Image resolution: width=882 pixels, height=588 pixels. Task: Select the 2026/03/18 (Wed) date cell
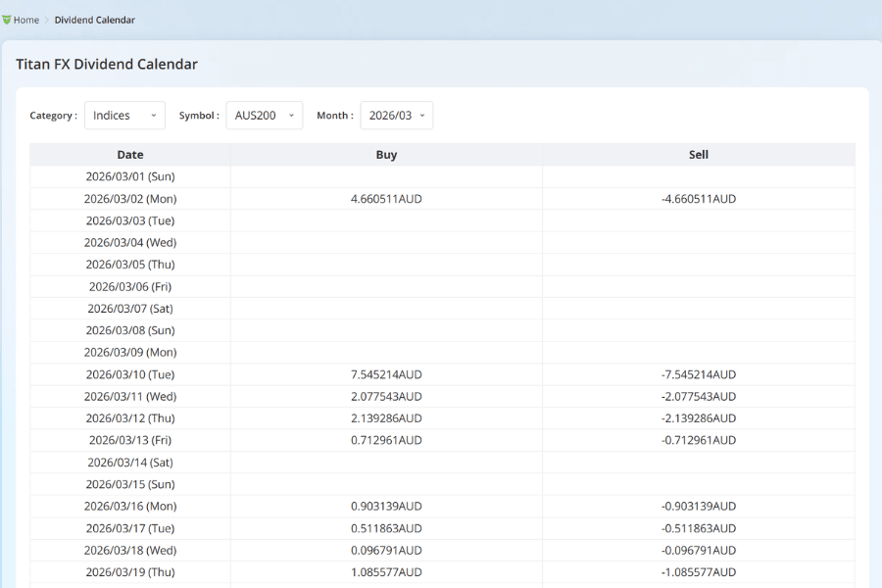[130, 550]
